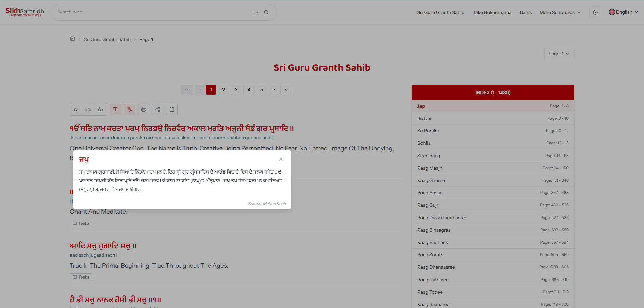Click the INDEX (1 - 1430) header
Viewport: 644px width, 308px height.
(493, 93)
